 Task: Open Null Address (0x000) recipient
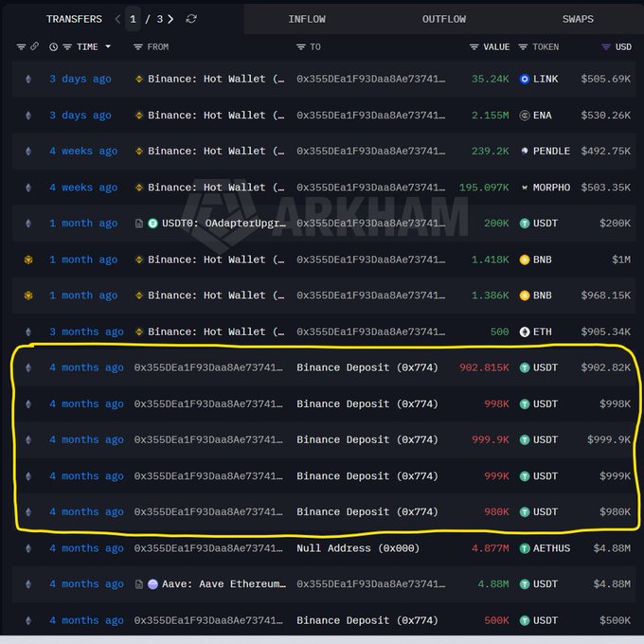pyautogui.click(x=358, y=548)
